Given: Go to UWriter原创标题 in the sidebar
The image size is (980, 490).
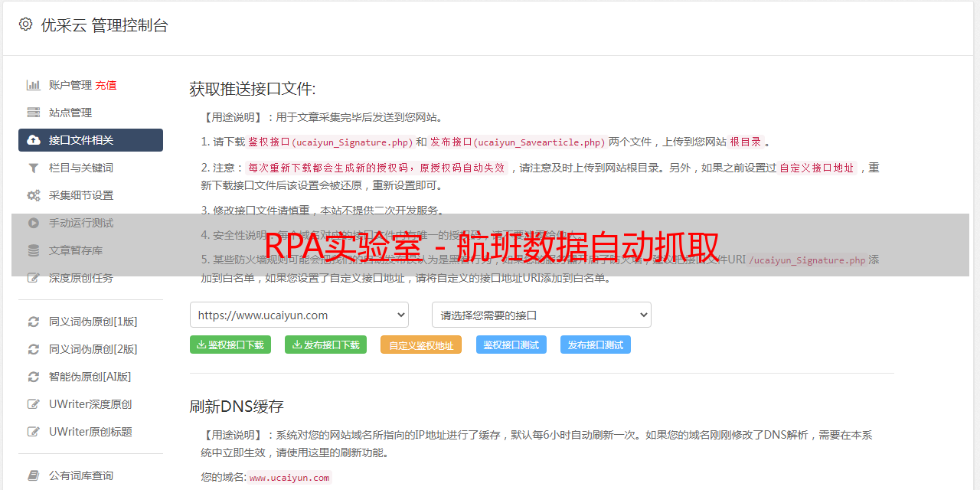Looking at the screenshot, I should point(90,432).
